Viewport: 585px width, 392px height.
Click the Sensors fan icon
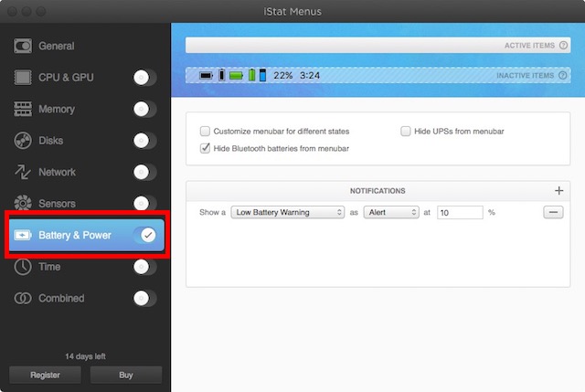(23, 203)
